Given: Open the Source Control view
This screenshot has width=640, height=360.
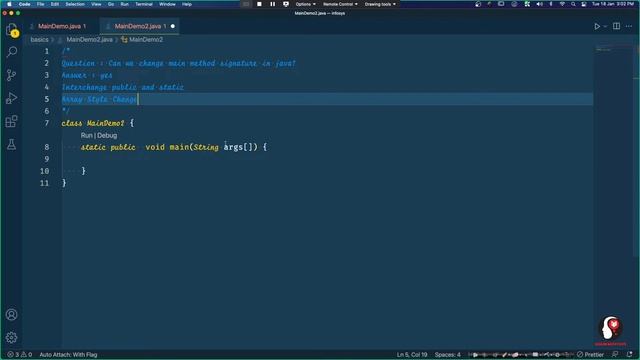Looking at the screenshot, I should tap(11, 75).
